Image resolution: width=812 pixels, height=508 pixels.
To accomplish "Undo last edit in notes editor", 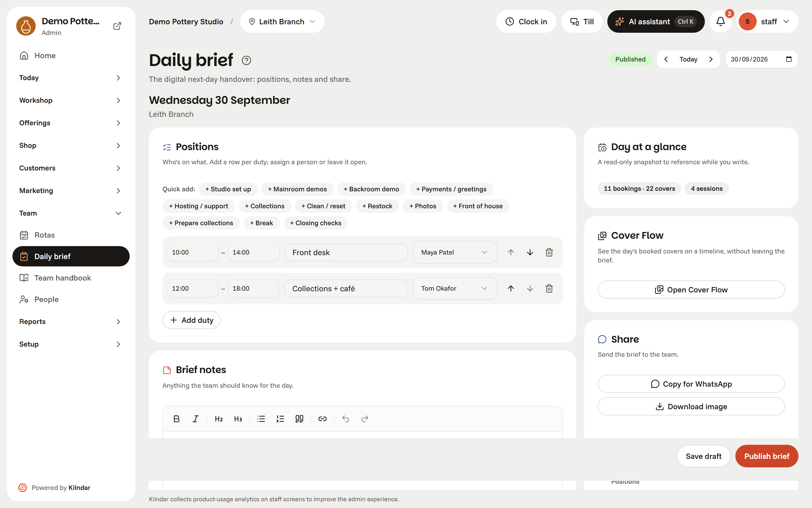I will tap(346, 419).
